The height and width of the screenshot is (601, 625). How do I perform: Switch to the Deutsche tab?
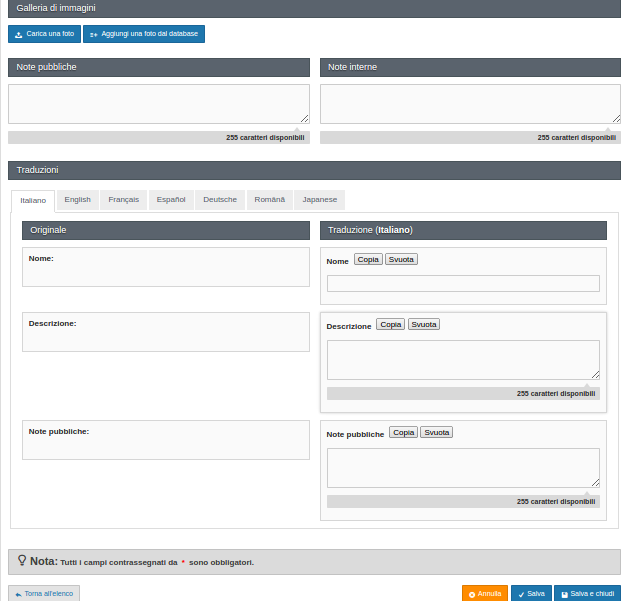tap(220, 200)
